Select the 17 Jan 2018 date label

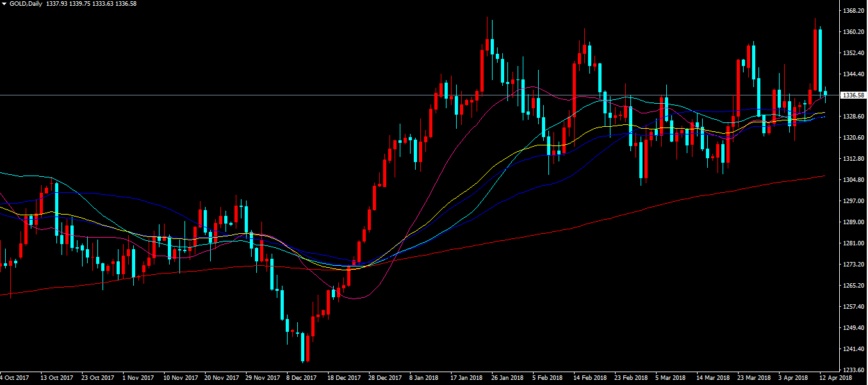pos(466,378)
